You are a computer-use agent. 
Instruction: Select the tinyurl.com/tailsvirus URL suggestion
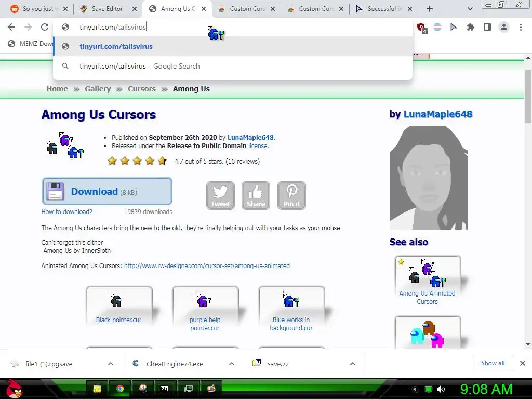tap(233, 46)
